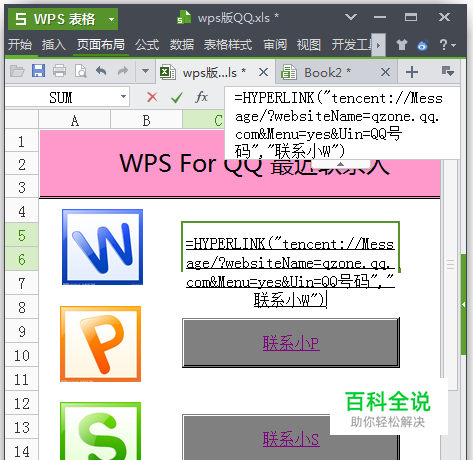Redo the action
Viewport: 473px width, 460px height.
coord(123,71)
